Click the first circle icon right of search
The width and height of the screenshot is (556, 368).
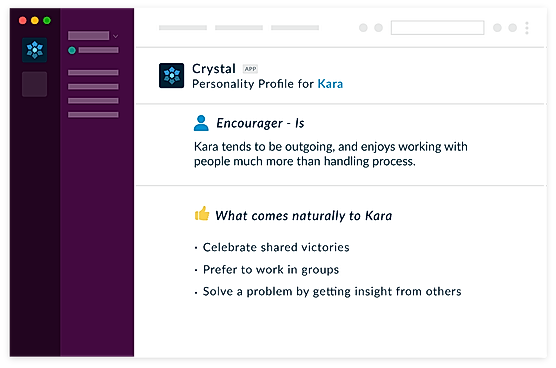pos(497,28)
